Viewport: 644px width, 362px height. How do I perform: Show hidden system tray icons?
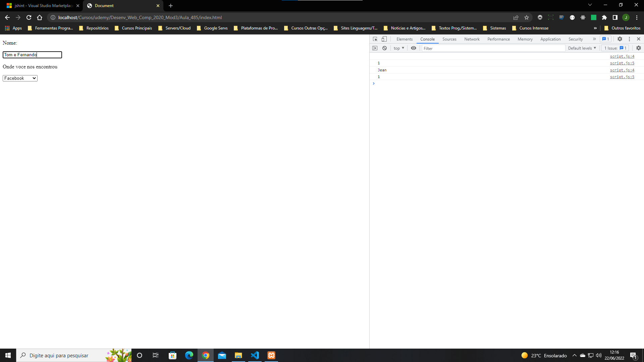(x=574, y=355)
